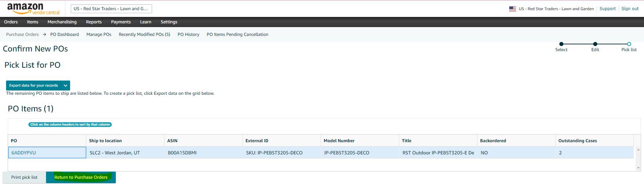Click the grid scrollbar up arrow

pyautogui.click(x=638, y=149)
